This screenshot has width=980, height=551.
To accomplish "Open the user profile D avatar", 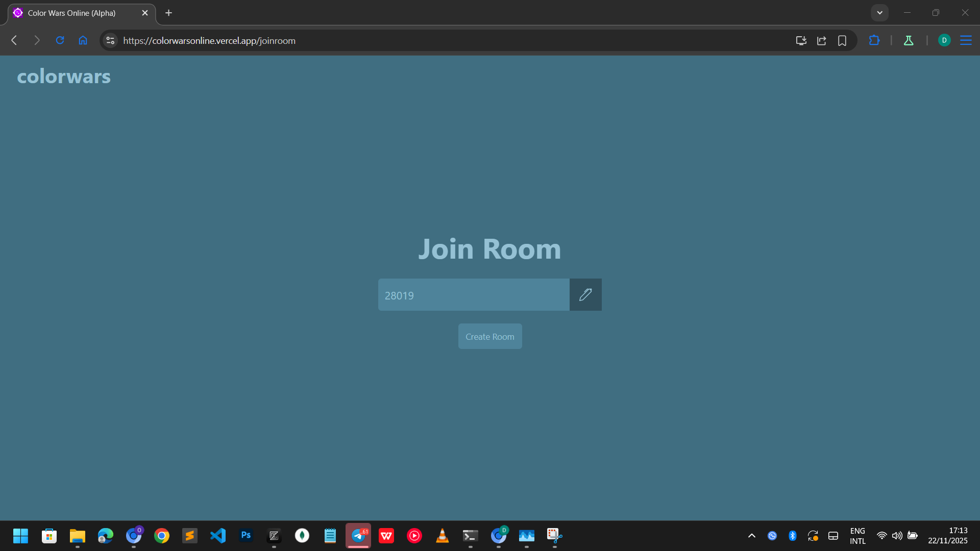I will click(944, 40).
